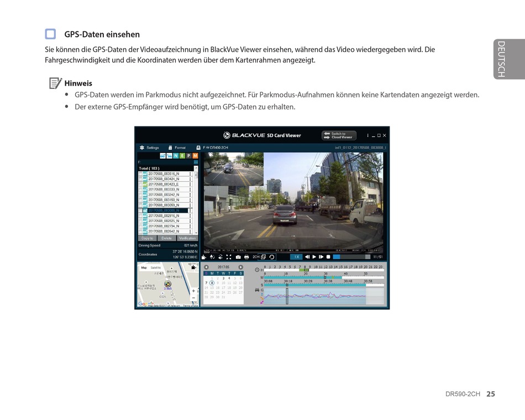This screenshot has width=525, height=420.
Task: Select file 20170508_082916_N
Action: (164, 216)
